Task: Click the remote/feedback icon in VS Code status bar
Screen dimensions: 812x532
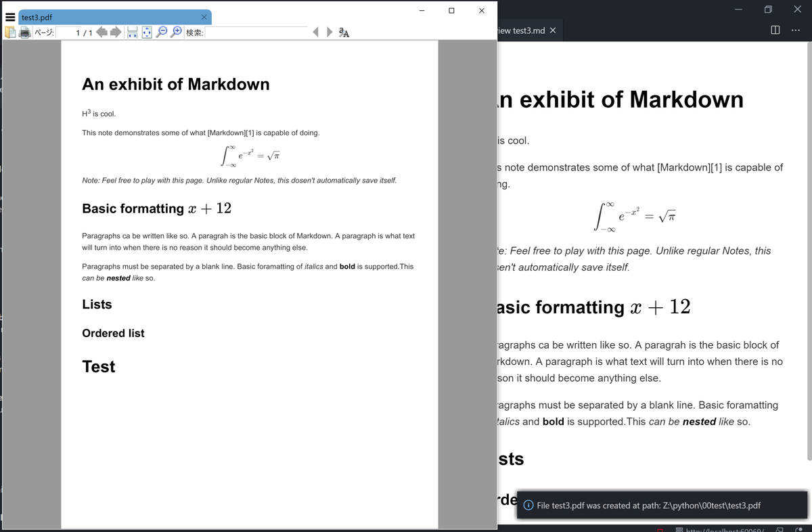Action: coord(780,529)
